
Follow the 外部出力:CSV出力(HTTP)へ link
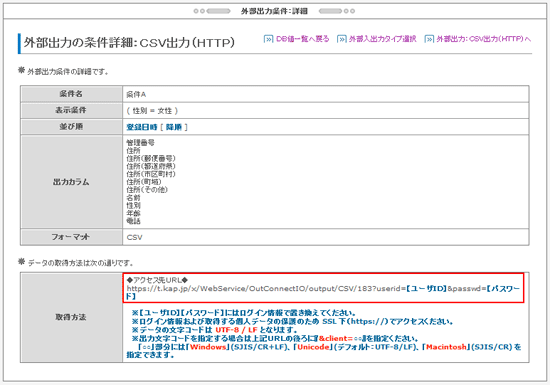click(x=483, y=39)
